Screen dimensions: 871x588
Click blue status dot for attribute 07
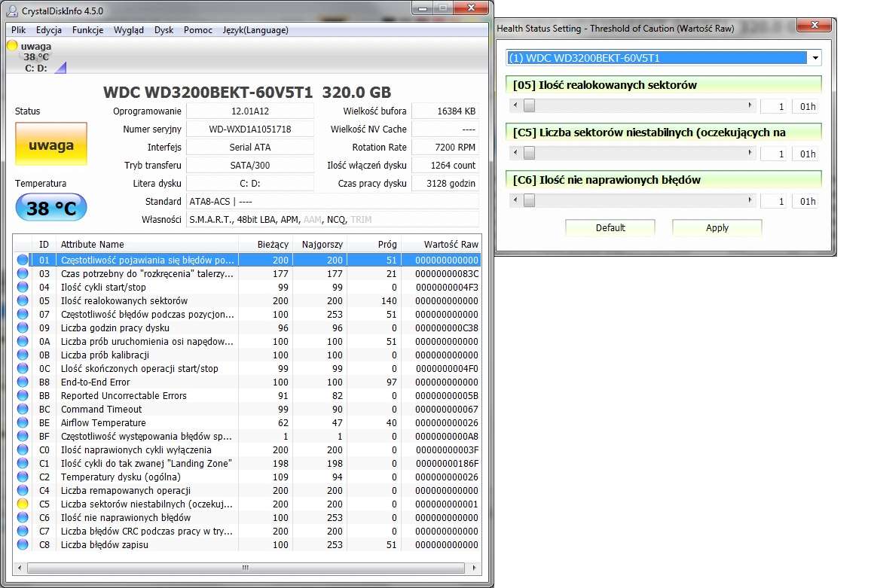[22, 314]
